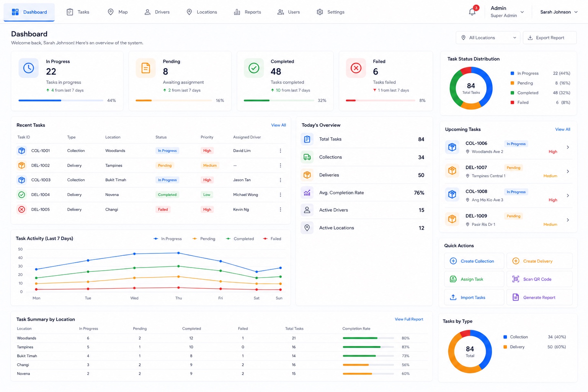Expand DEL-1009 upcoming task chevron
Screen dimensions: 588x392
pyautogui.click(x=568, y=220)
